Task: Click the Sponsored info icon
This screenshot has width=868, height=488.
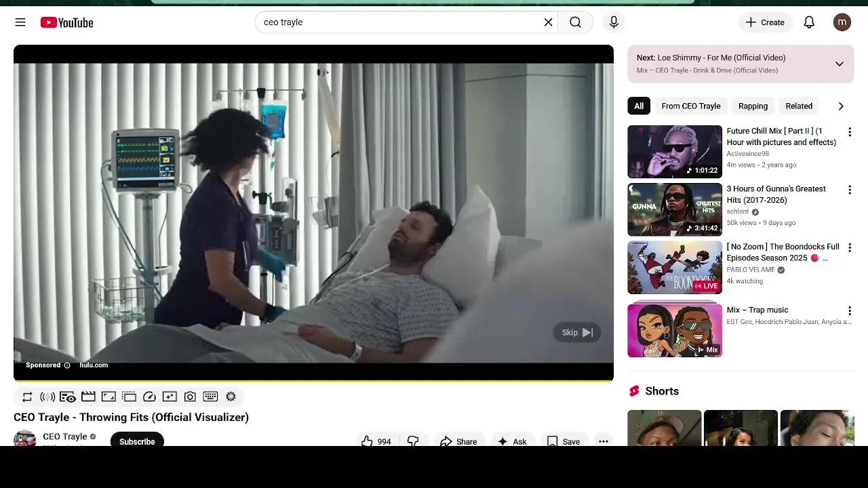Action: tap(67, 365)
